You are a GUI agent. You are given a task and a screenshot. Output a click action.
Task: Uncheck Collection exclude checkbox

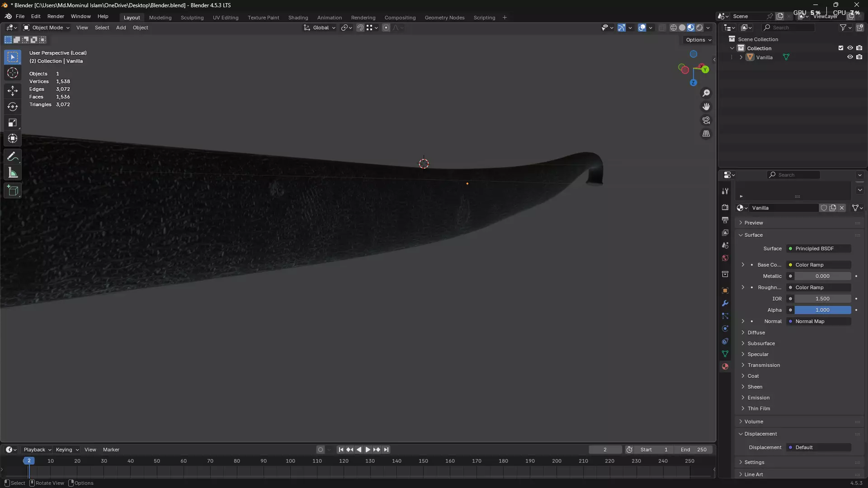(x=841, y=48)
